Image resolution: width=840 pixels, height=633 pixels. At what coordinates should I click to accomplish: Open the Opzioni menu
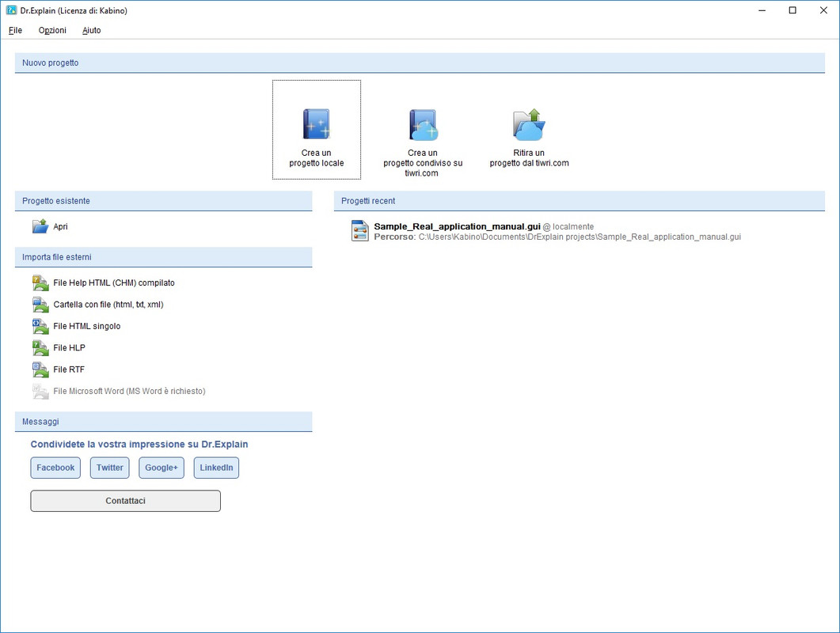(x=52, y=31)
